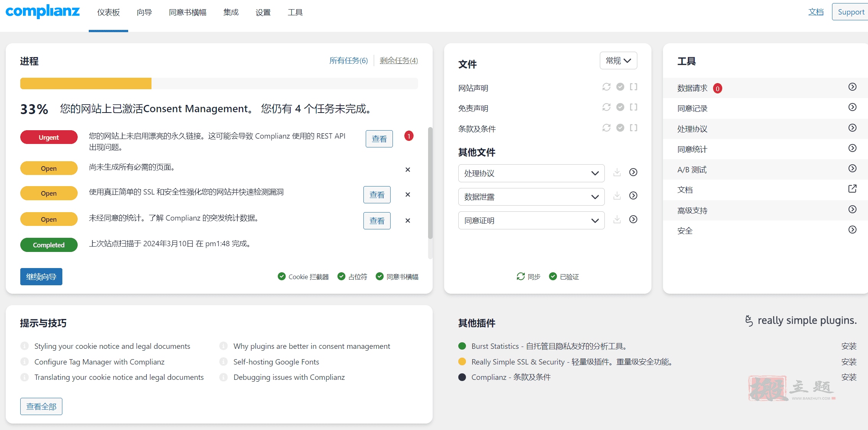The height and width of the screenshot is (430, 868).
Task: Click the red notification badge on Urgent task
Action: click(409, 136)
